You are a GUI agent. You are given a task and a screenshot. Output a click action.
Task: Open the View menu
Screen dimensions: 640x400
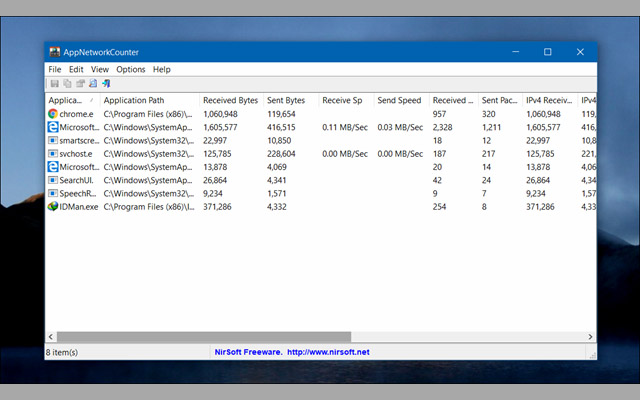click(x=100, y=69)
